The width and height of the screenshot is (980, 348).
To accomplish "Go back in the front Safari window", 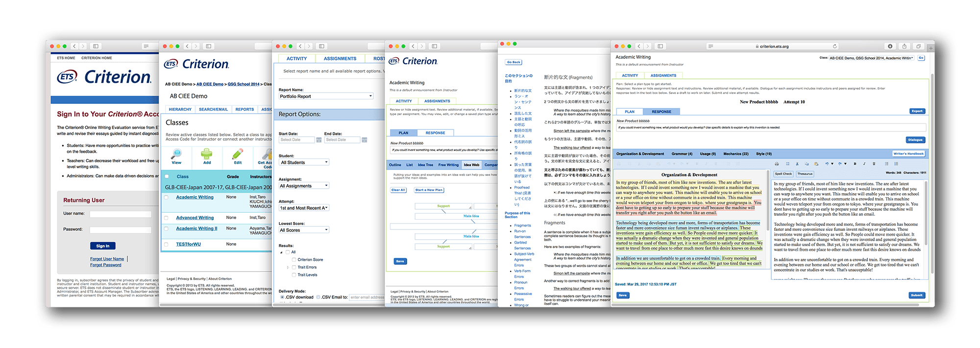I will (x=639, y=46).
